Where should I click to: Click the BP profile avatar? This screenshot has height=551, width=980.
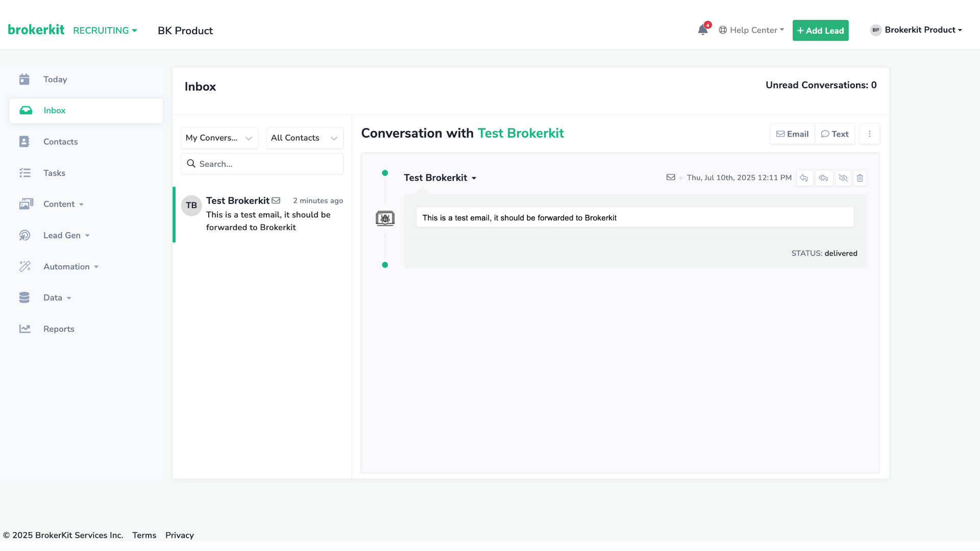click(x=876, y=30)
